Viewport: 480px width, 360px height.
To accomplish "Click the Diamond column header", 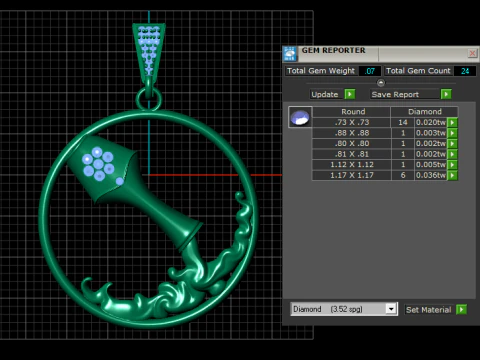I will pos(425,112).
